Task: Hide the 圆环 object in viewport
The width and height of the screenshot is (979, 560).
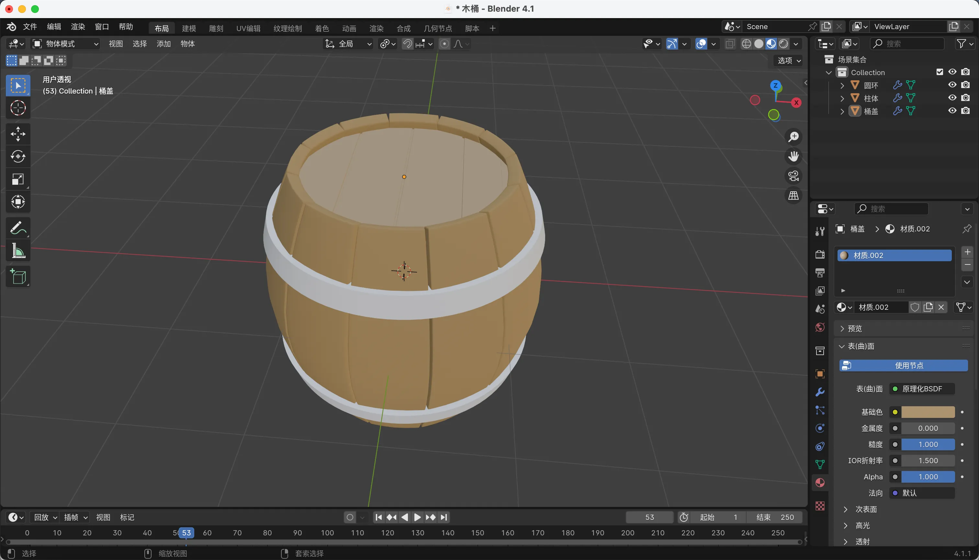Action: pyautogui.click(x=952, y=84)
